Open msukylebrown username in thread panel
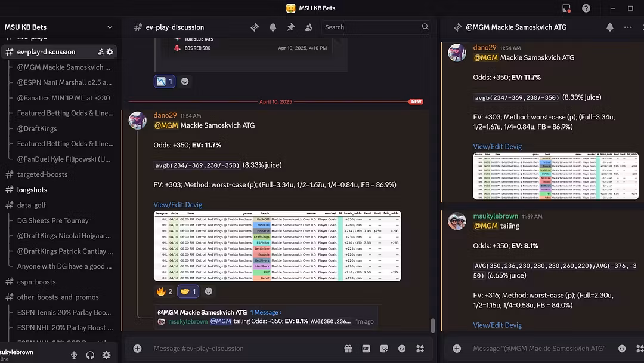The height and width of the screenshot is (363, 644). tap(496, 216)
